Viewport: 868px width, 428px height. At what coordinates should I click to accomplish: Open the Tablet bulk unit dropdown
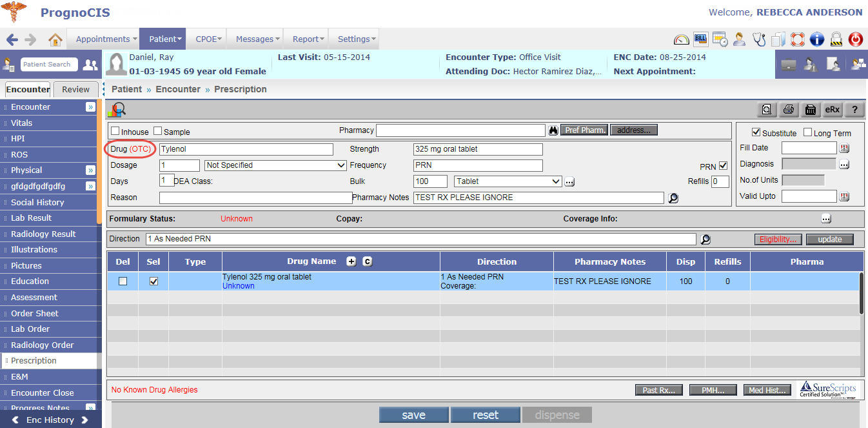508,181
